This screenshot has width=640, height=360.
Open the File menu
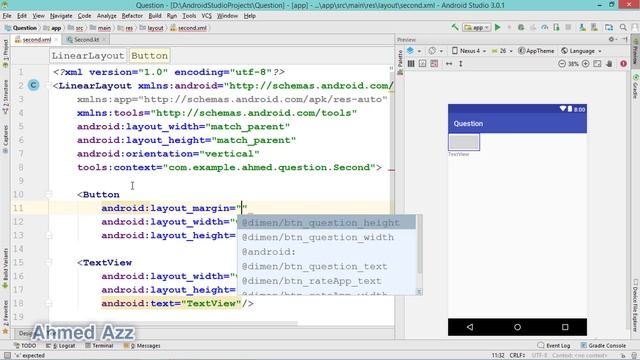pyautogui.click(x=7, y=16)
